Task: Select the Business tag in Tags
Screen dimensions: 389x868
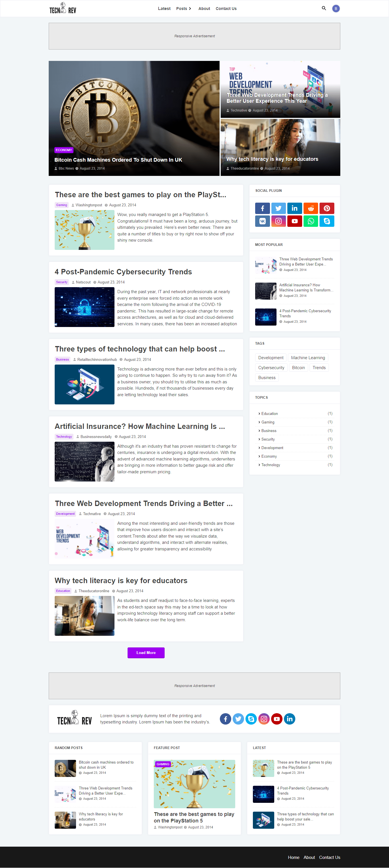Action: [267, 377]
